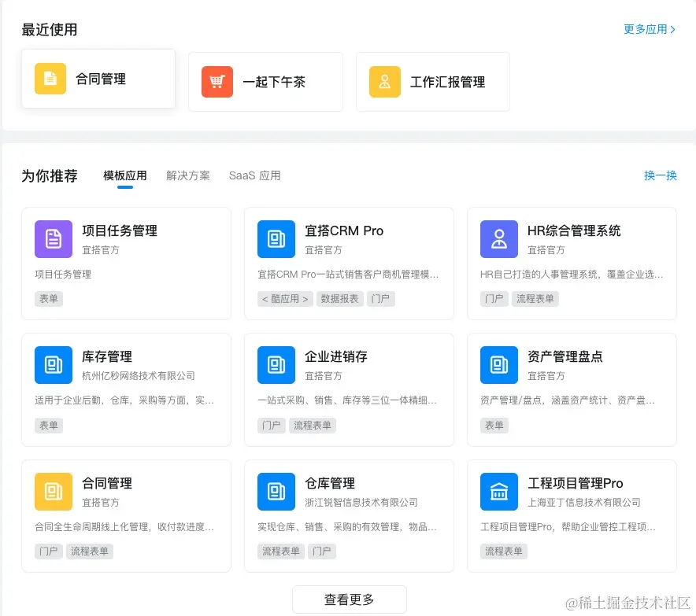Open the 工作汇报管理 recent app name
This screenshot has height=616, width=696.
(447, 82)
